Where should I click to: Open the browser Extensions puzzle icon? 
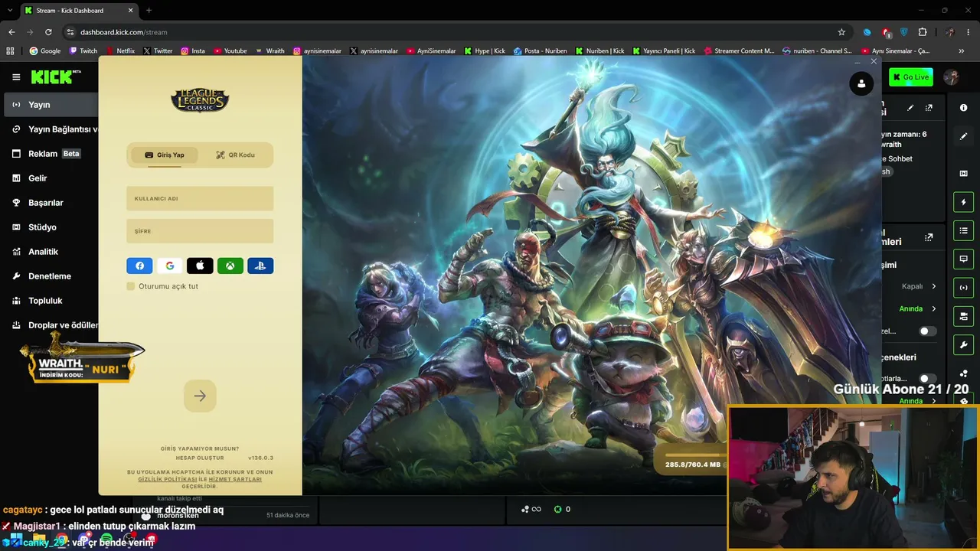[x=923, y=32]
